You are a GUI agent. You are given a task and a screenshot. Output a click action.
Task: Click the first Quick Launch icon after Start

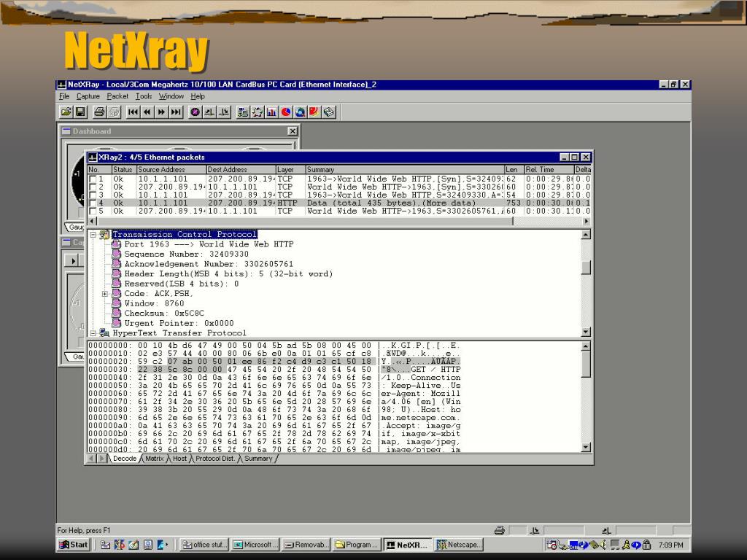point(105,545)
